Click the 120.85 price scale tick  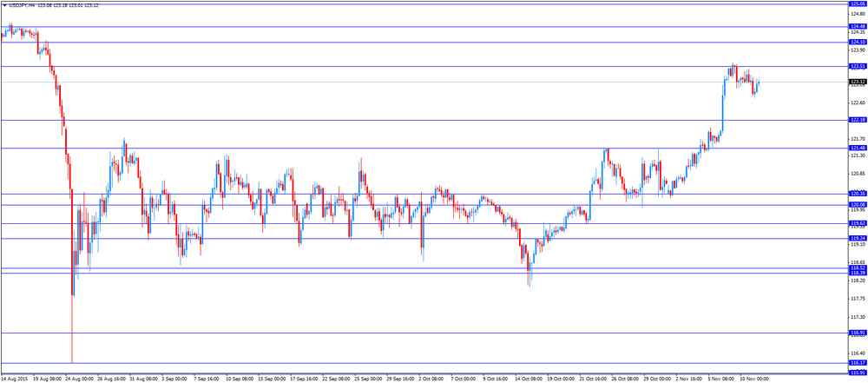click(x=858, y=174)
